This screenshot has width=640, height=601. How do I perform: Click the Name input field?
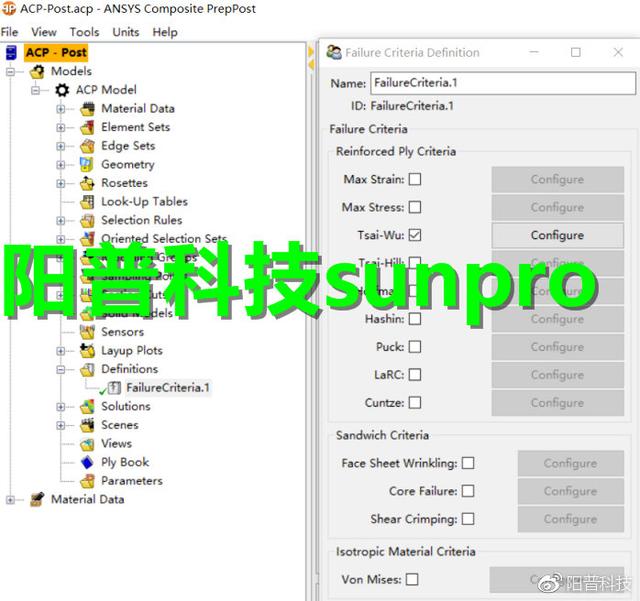502,83
